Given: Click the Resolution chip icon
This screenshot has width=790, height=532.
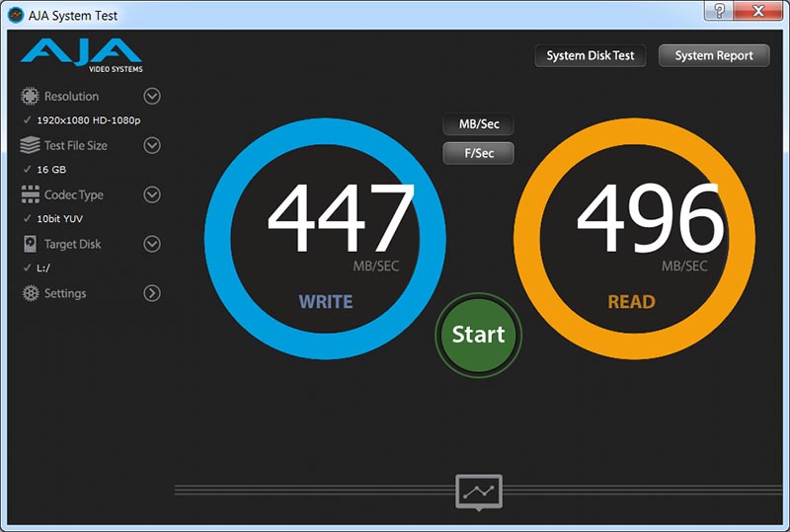Looking at the screenshot, I should tap(30, 96).
